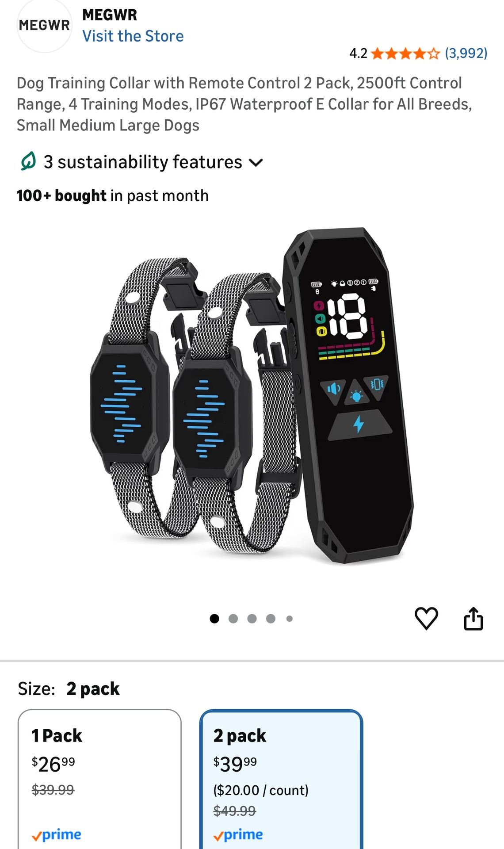Tap the heart wishlist icon

pos(426,618)
